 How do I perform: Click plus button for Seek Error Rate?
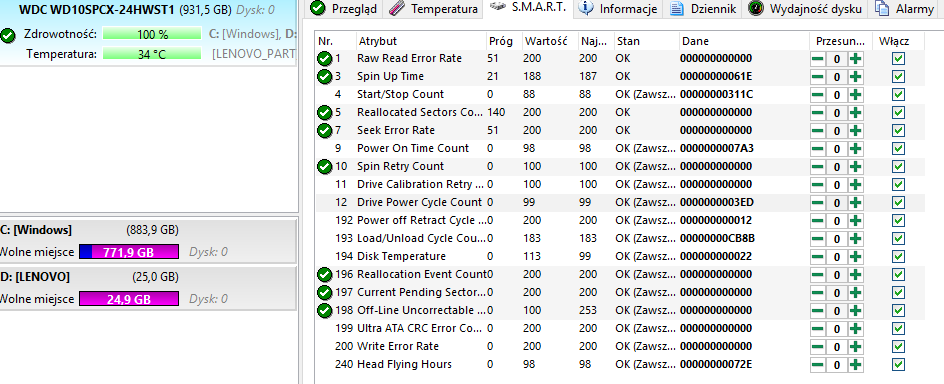(856, 131)
